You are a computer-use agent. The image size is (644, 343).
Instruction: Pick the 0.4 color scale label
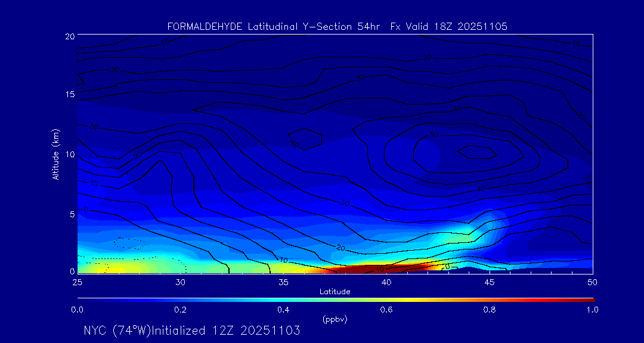[x=283, y=310]
